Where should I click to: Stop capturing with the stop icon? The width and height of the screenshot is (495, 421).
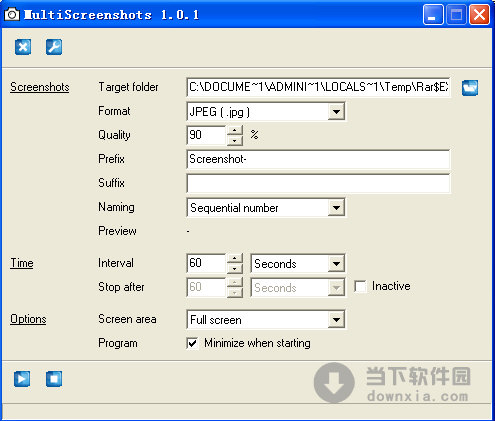tap(54, 379)
